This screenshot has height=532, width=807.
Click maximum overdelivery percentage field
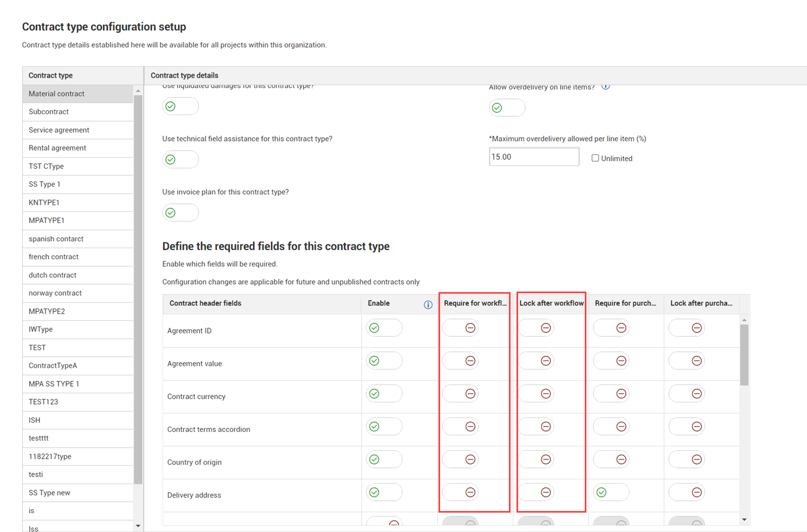534,157
